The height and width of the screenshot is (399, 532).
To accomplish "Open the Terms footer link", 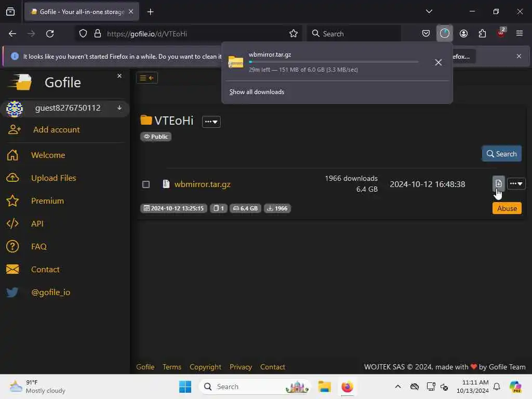I will (x=171, y=367).
